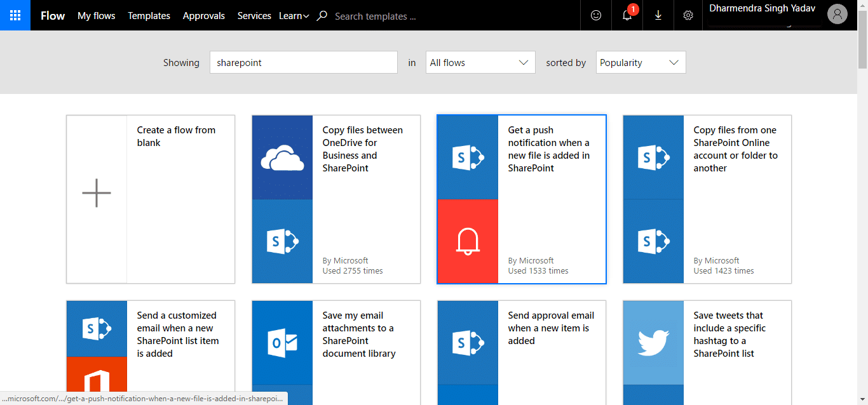Open the notifications bell icon
The height and width of the screenshot is (405, 868).
point(627,15)
